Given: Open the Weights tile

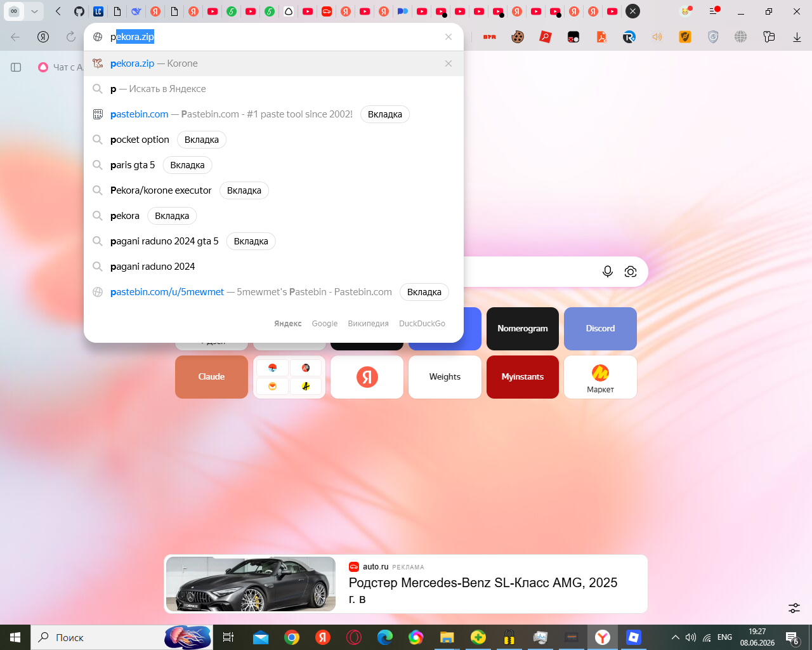Looking at the screenshot, I should tap(445, 377).
